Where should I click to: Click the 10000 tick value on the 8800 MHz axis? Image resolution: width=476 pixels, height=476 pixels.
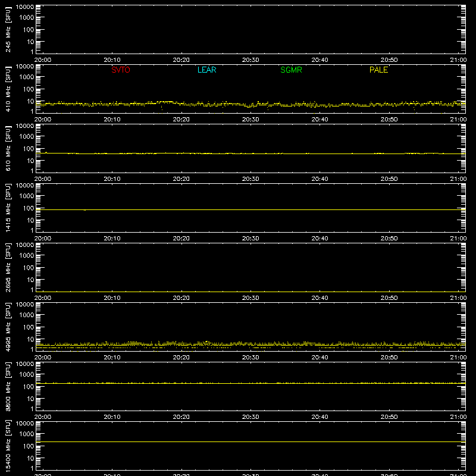click(25, 364)
